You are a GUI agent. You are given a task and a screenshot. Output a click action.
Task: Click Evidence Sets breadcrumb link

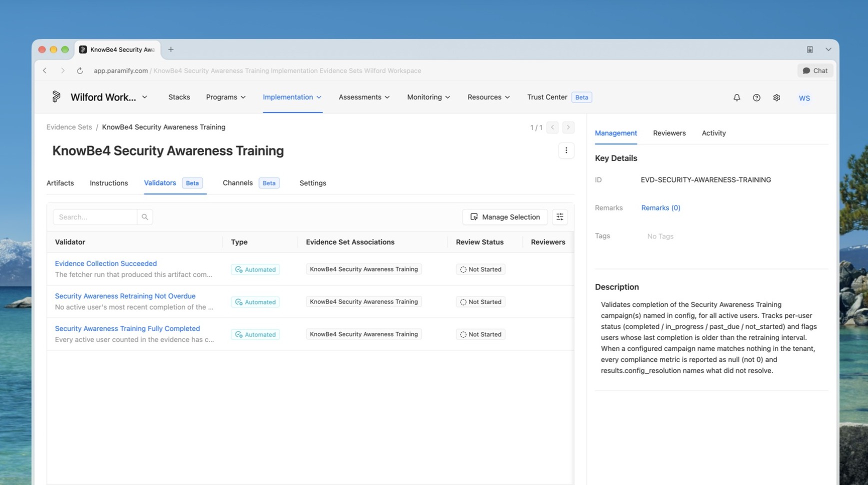tap(69, 127)
